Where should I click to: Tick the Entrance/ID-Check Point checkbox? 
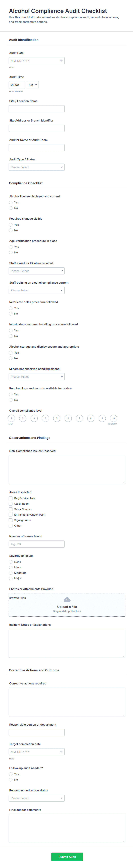point(11,515)
